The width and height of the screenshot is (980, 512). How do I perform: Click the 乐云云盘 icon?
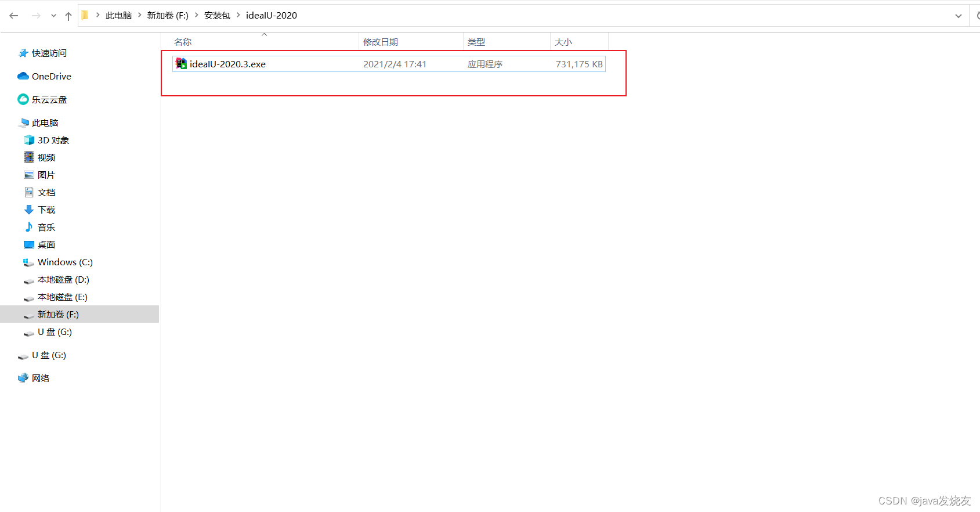[x=23, y=99]
